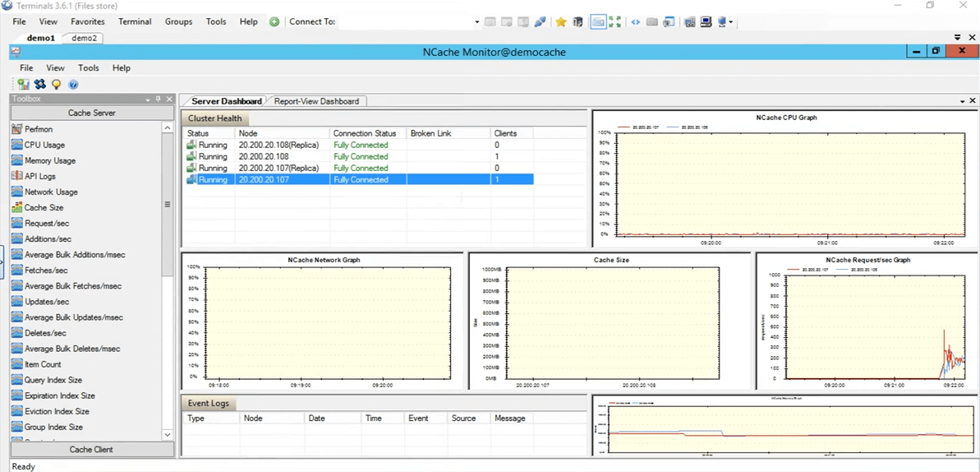Screen dimensions: 980x472
Task: Click the yellow light bulb toolbar icon
Action: (56, 85)
